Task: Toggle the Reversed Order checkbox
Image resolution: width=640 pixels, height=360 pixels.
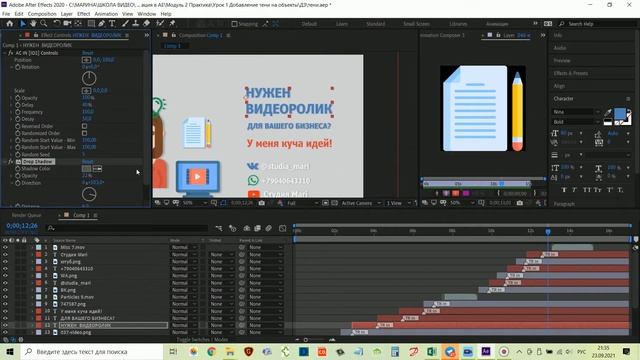Action: click(x=84, y=126)
